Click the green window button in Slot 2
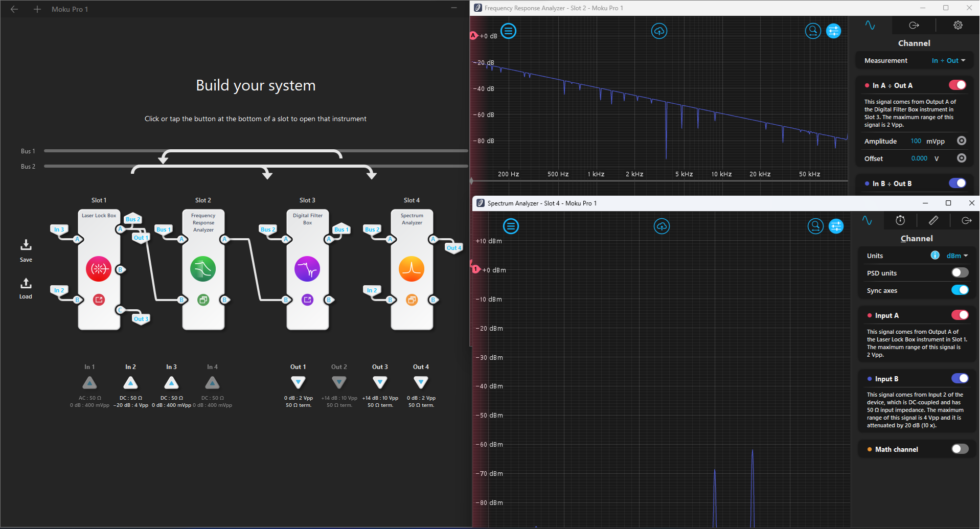The height and width of the screenshot is (529, 980). (203, 300)
